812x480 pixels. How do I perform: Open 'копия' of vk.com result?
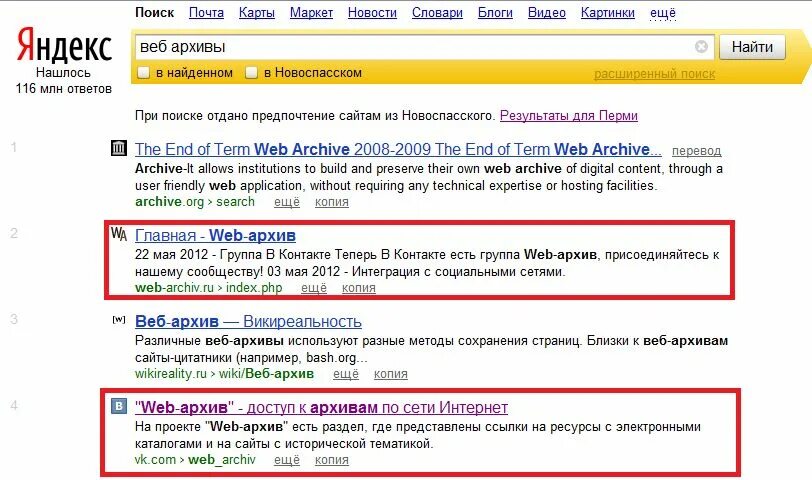click(x=332, y=459)
